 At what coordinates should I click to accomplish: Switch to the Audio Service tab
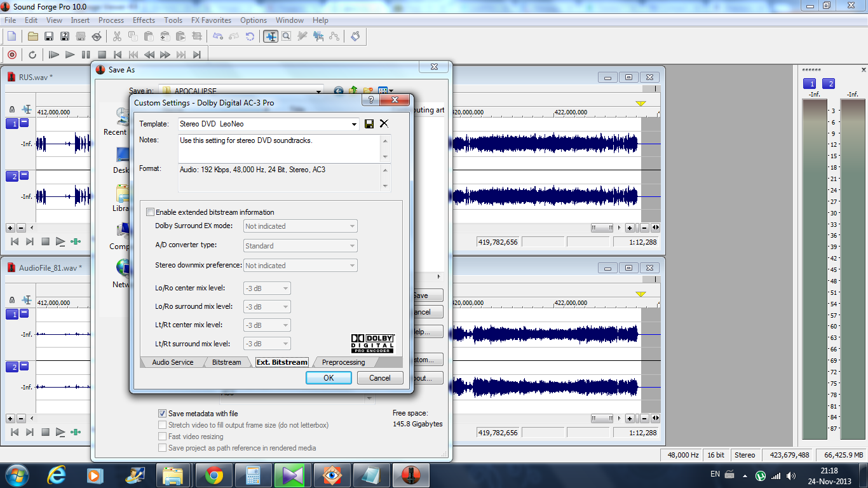pos(173,362)
